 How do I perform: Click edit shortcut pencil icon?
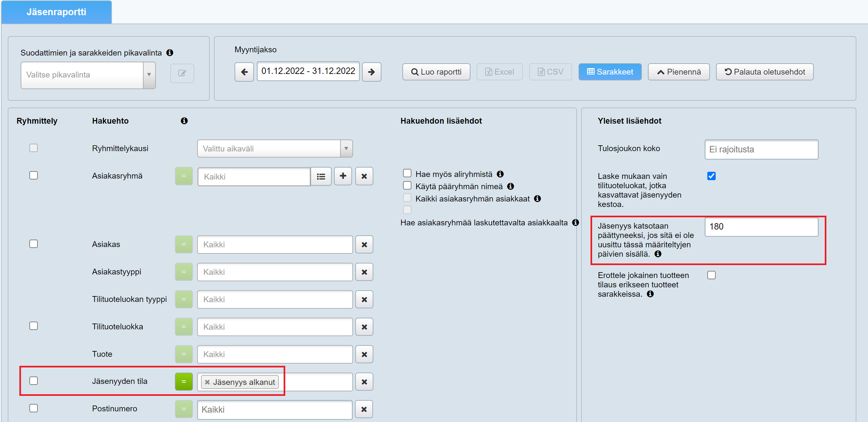click(182, 73)
